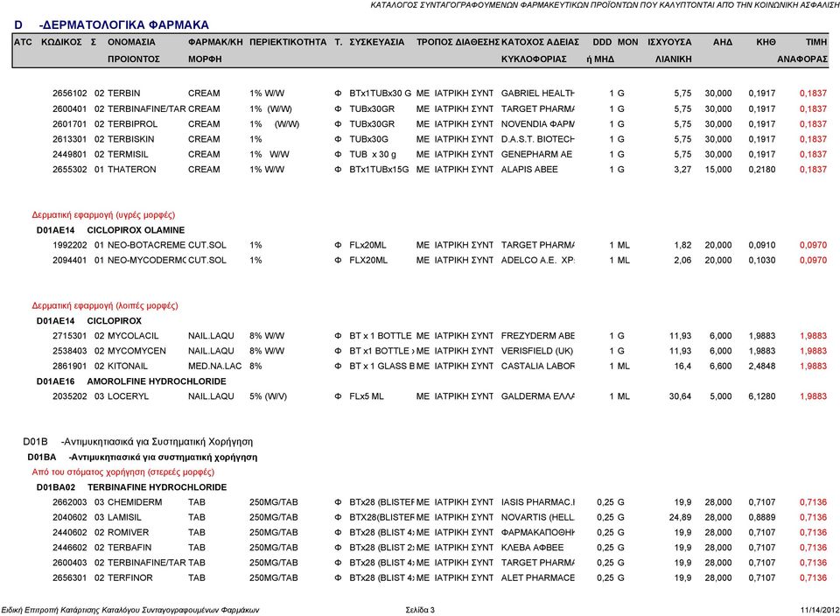Click the "TERBINAFINE HYDROCHLORIDE" substance heading
This screenshot has height=616, width=840.
157,487
